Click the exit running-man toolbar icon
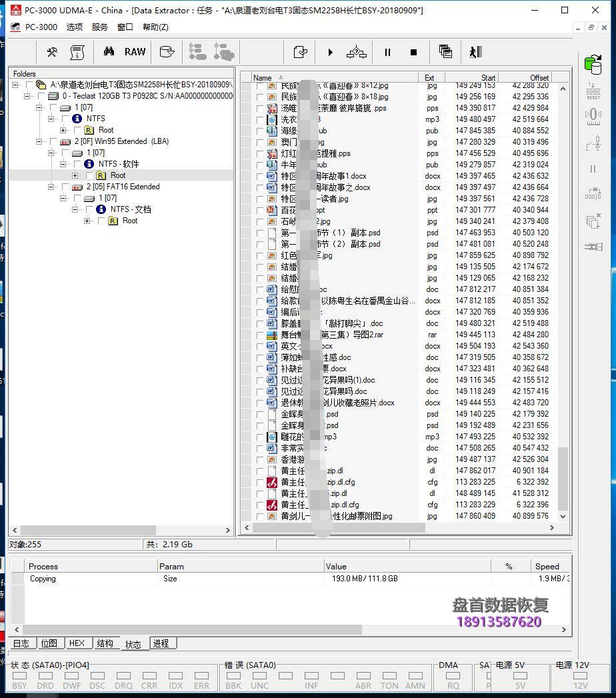The height and width of the screenshot is (698, 616). 475,52
